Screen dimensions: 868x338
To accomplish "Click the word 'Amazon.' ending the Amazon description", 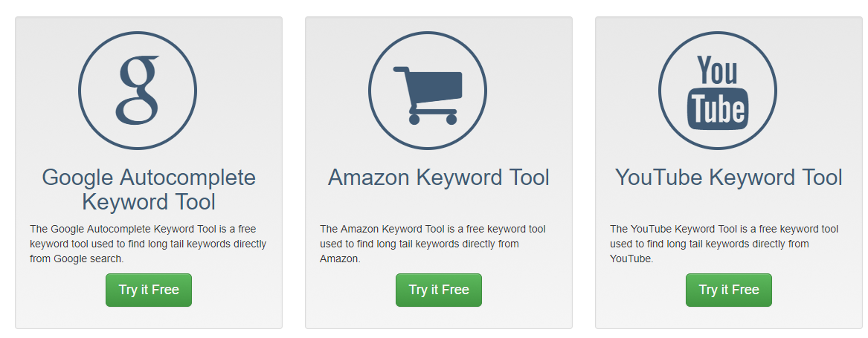I will 340,259.
